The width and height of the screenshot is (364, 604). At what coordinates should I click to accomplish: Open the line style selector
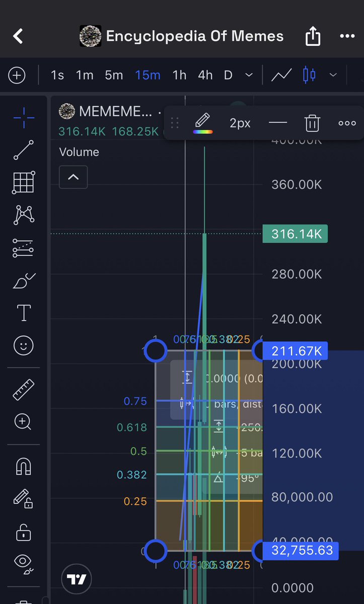click(278, 123)
